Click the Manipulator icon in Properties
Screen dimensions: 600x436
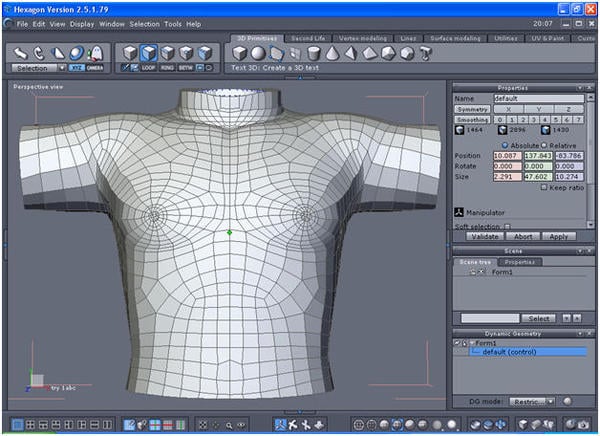pyautogui.click(x=459, y=212)
